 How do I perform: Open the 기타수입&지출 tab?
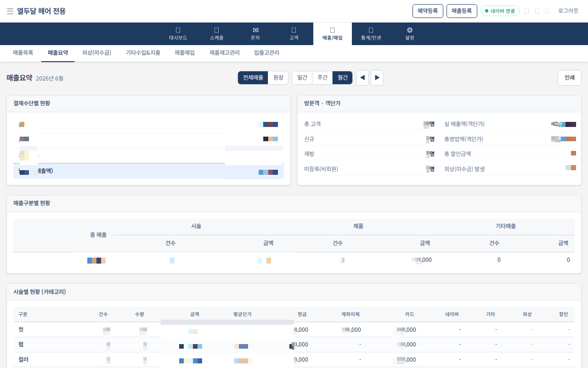point(143,53)
